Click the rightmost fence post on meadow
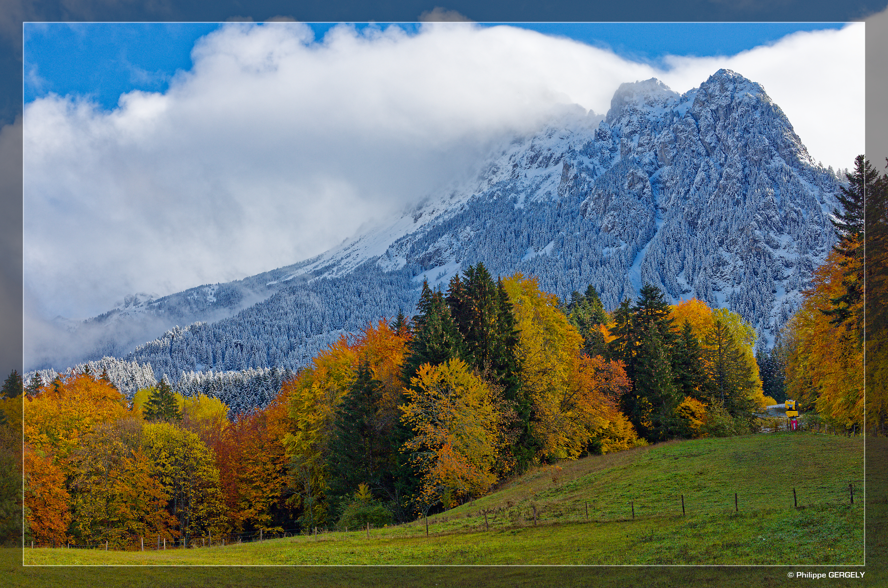 point(851,493)
